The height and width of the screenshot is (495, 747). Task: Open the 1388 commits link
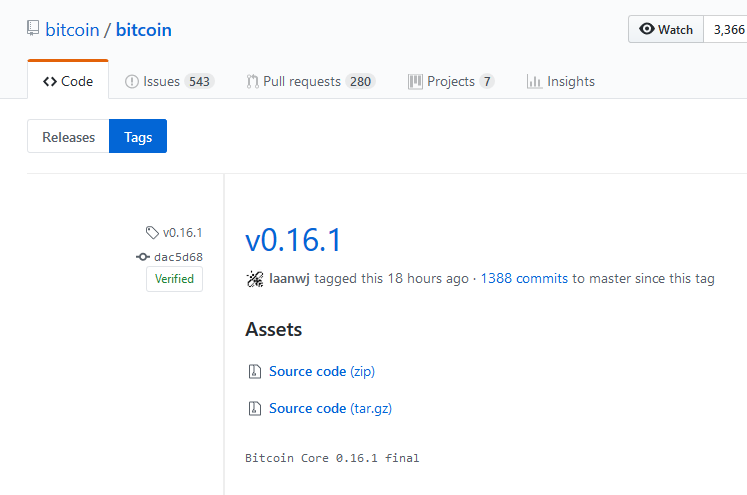tap(524, 278)
